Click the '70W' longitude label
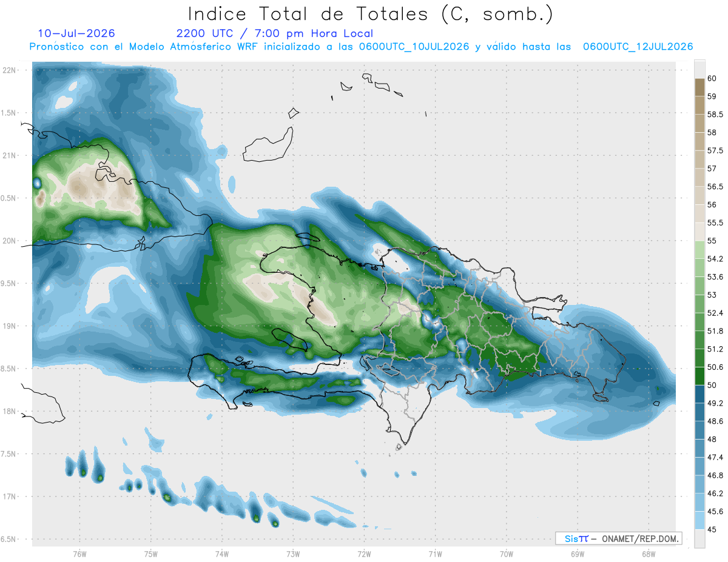This screenshot has height=562, width=728. tap(507, 554)
